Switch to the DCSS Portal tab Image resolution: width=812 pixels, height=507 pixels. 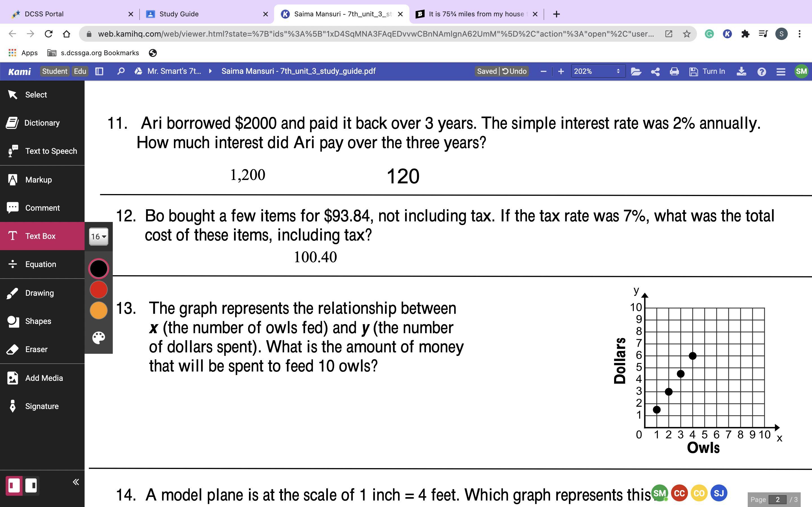tap(44, 14)
